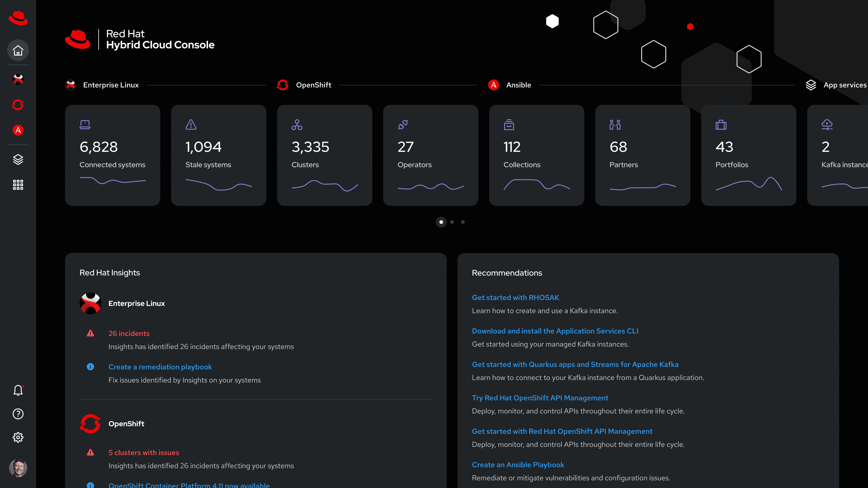Click the briefcase icon on the Portfolios card
The width and height of the screenshot is (868, 488).
[721, 125]
